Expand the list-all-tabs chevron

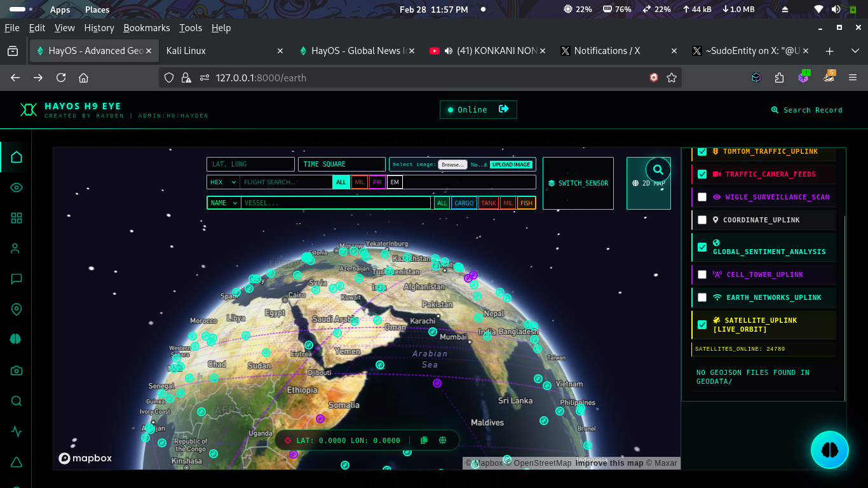coord(855,51)
